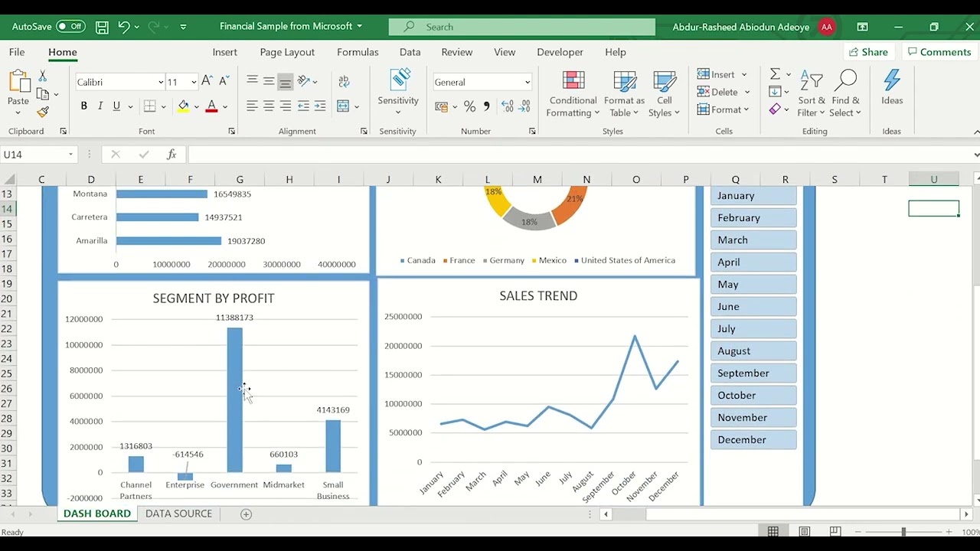This screenshot has height=551, width=980.
Task: Open the font size dropdown
Action: tap(193, 83)
